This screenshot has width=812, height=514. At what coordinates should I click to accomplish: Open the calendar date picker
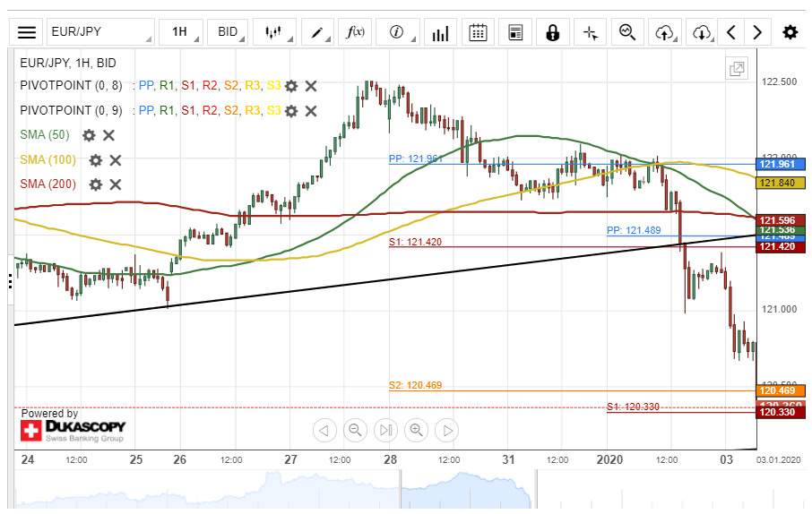[x=478, y=32]
